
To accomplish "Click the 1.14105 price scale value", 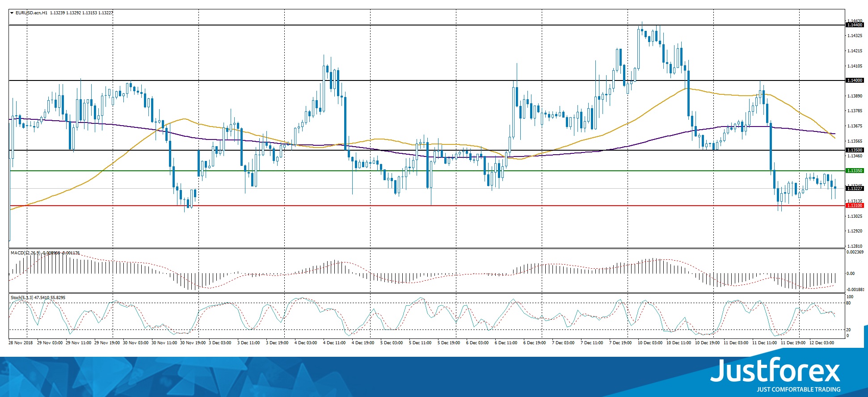I will [x=855, y=66].
